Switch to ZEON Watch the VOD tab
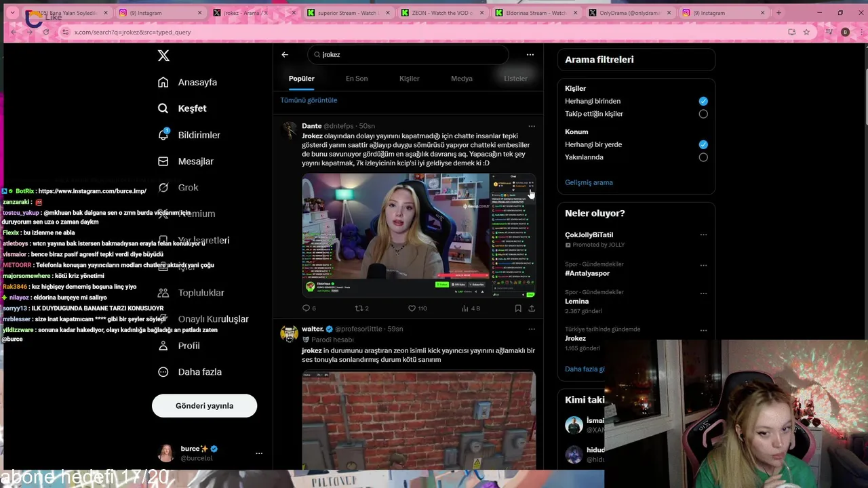This screenshot has height=488, width=868. [x=441, y=13]
